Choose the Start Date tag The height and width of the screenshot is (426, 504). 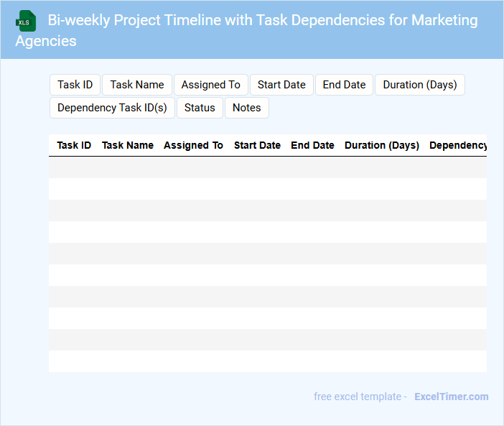[281, 85]
